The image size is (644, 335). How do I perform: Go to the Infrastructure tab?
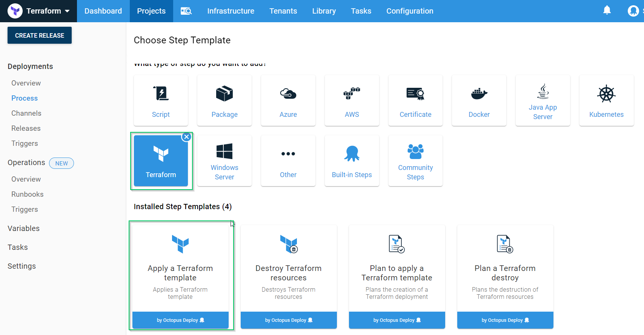(231, 11)
